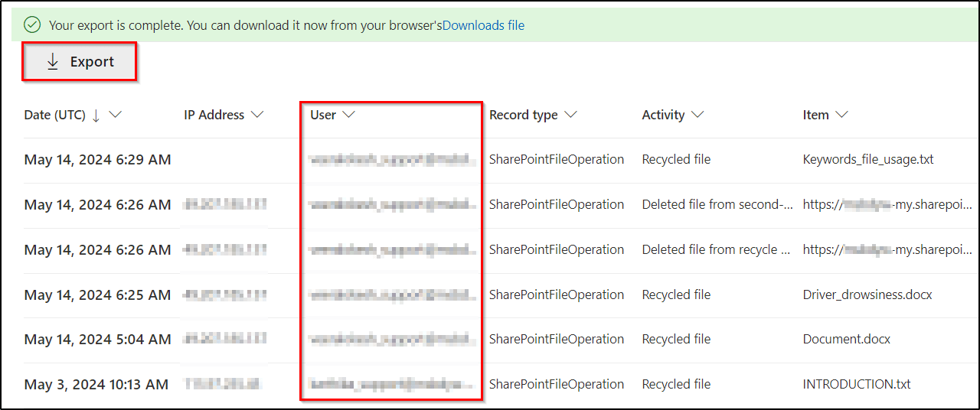This screenshot has width=980, height=410.
Task: Select the May 3, 2024 10:13 AM entry
Action: pyautogui.click(x=96, y=384)
